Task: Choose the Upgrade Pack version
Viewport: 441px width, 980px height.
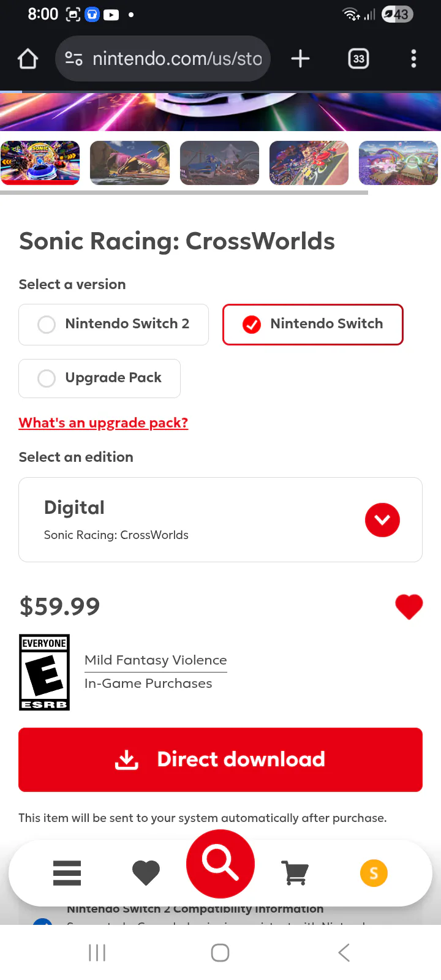Action: pos(100,378)
